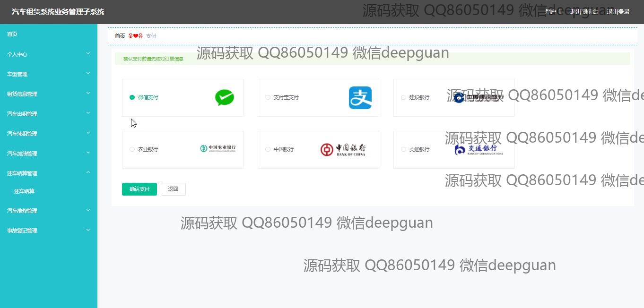Image resolution: width=644 pixels, height=308 pixels.
Task: Click the 确认支付 green button
Action: click(x=139, y=189)
